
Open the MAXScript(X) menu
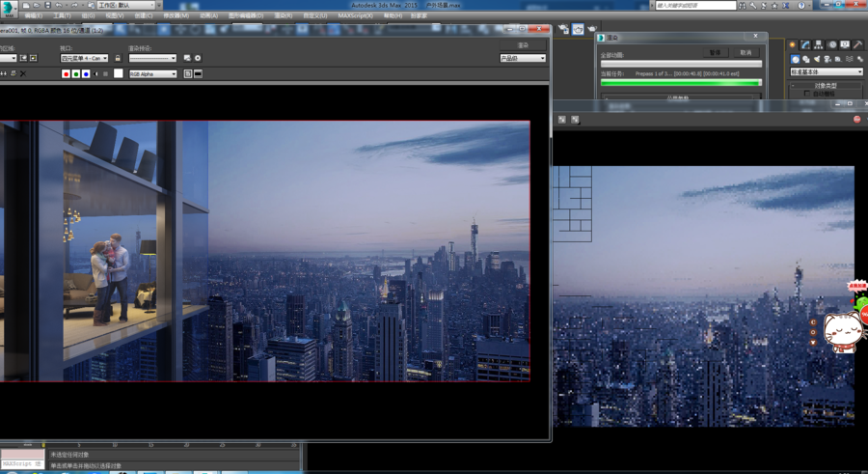355,15
